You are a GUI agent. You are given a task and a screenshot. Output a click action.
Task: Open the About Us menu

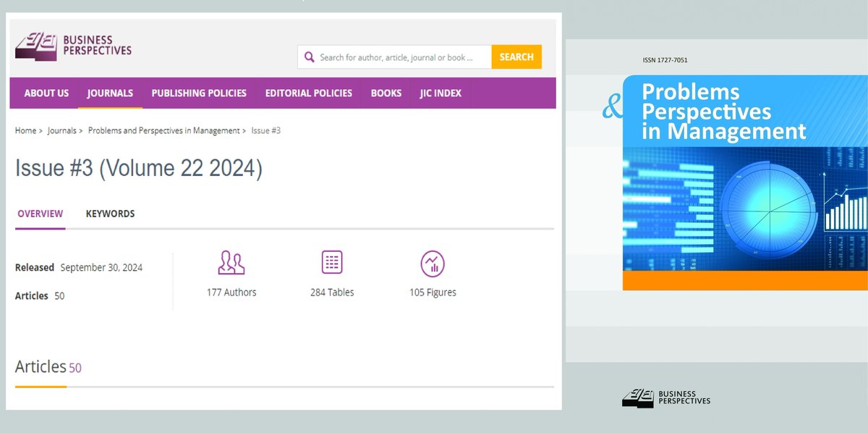(46, 93)
